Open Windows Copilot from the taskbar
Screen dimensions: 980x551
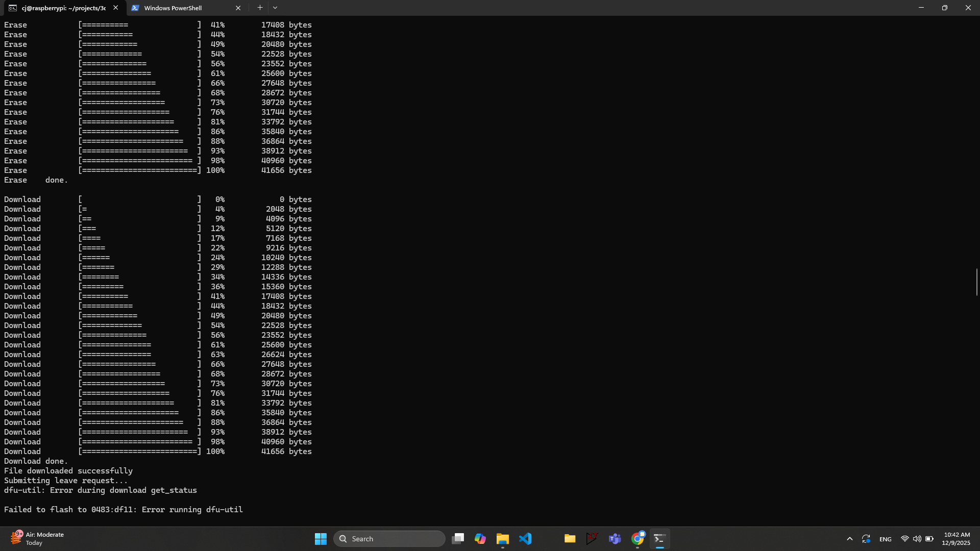(x=480, y=538)
